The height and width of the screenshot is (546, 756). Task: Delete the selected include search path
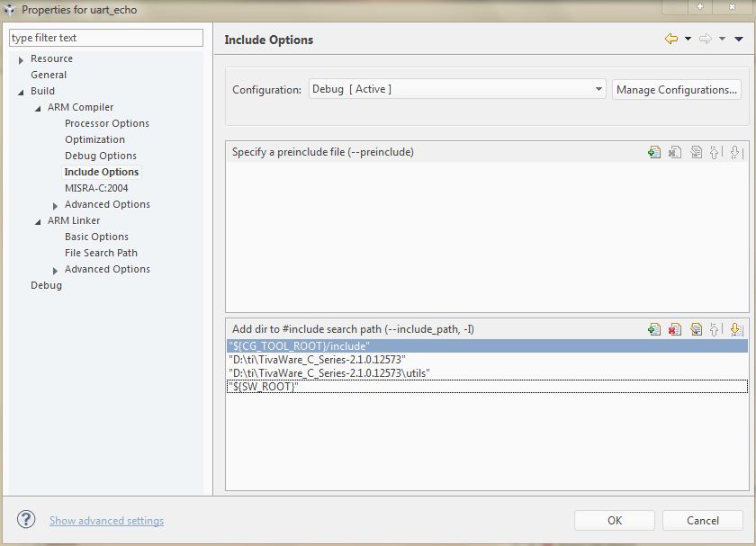[x=675, y=329]
